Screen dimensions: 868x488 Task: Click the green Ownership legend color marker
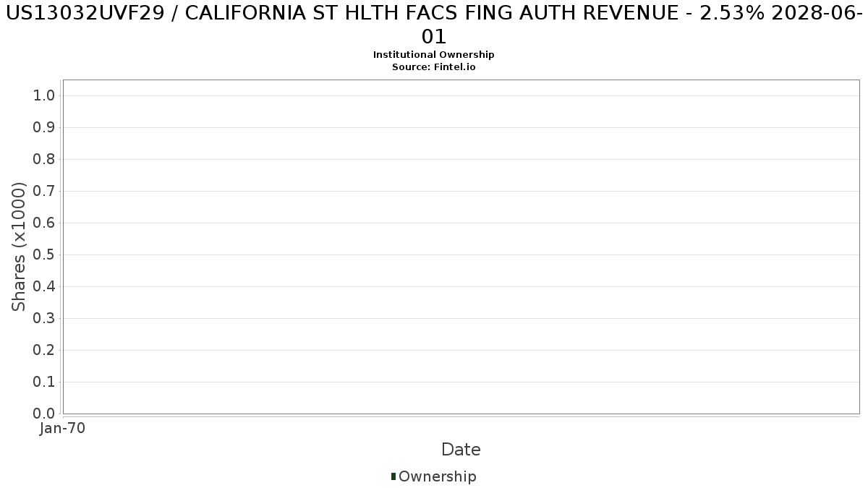[393, 476]
